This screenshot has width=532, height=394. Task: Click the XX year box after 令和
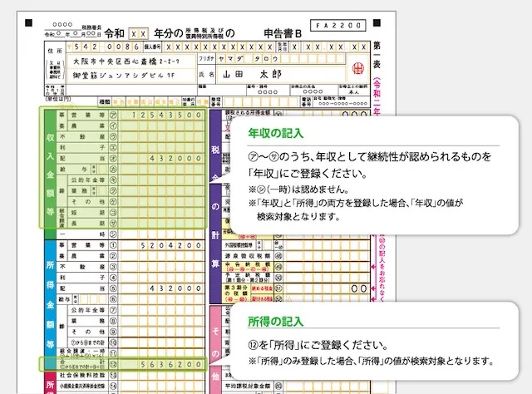[139, 34]
